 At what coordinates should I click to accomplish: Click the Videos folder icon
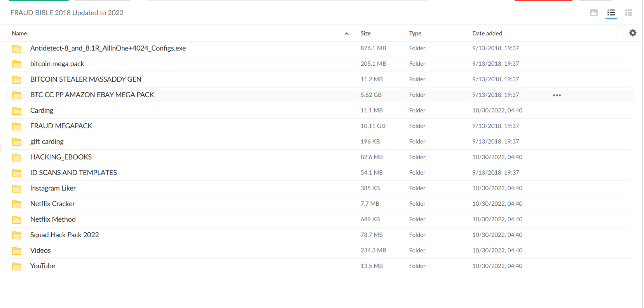(17, 251)
